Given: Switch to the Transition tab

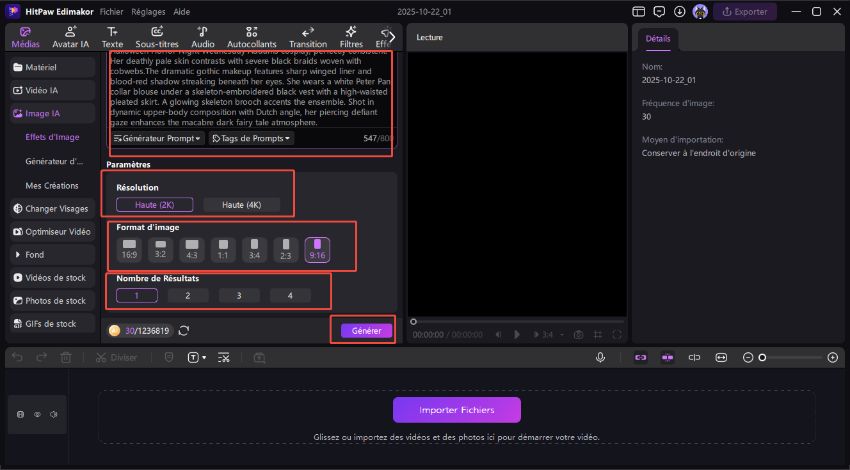Looking at the screenshot, I should click(x=307, y=37).
